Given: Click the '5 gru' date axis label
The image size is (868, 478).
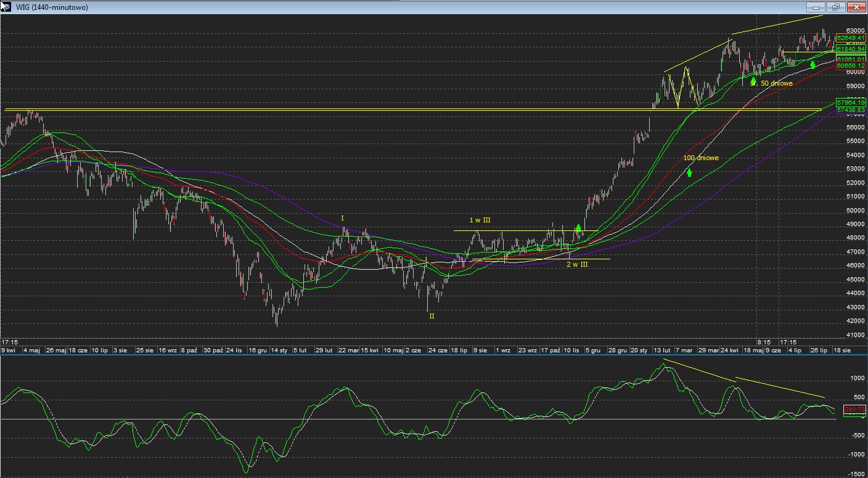Looking at the screenshot, I should tap(592, 350).
